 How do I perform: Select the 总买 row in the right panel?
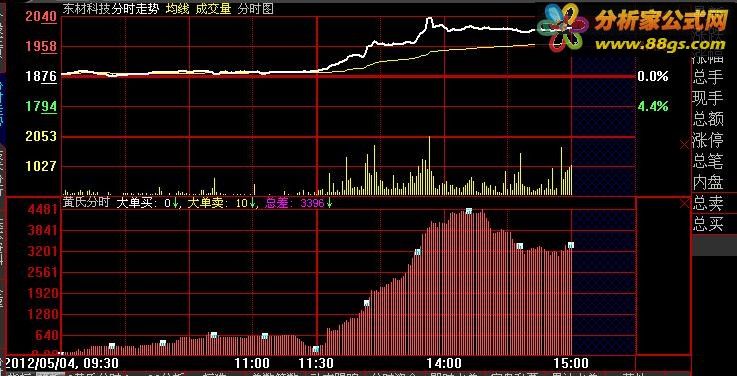point(707,224)
